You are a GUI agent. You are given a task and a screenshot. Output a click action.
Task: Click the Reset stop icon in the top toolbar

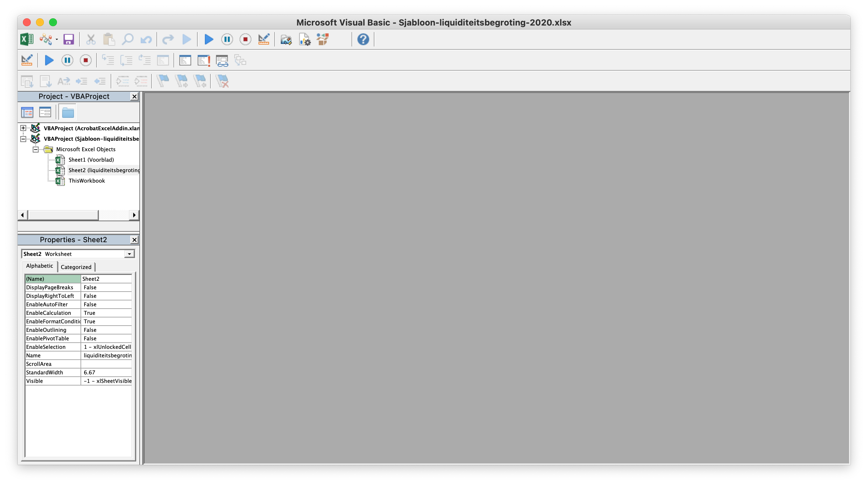(x=245, y=39)
